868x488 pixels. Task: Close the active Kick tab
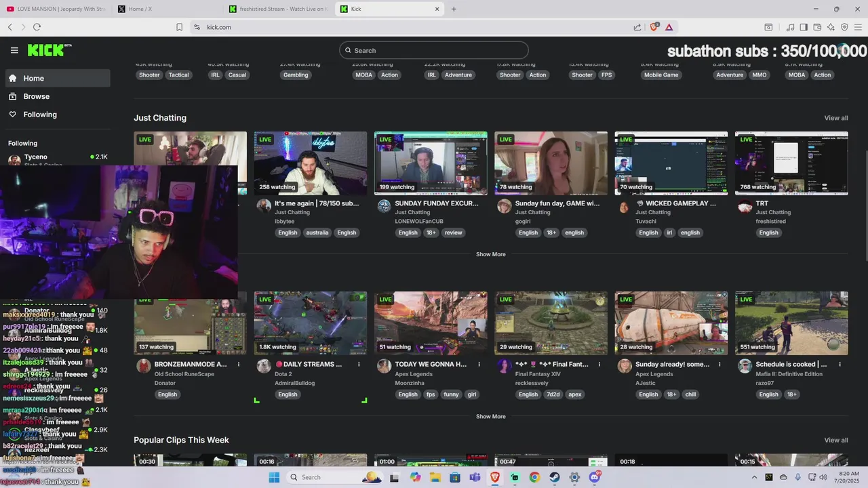437,9
